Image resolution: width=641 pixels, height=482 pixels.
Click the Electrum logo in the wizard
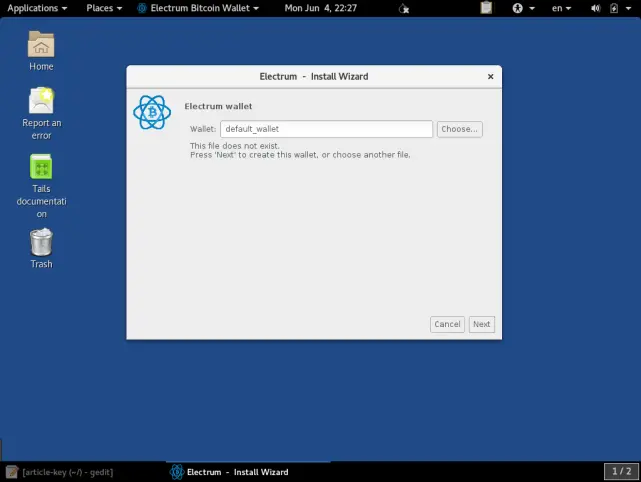pyautogui.click(x=152, y=112)
